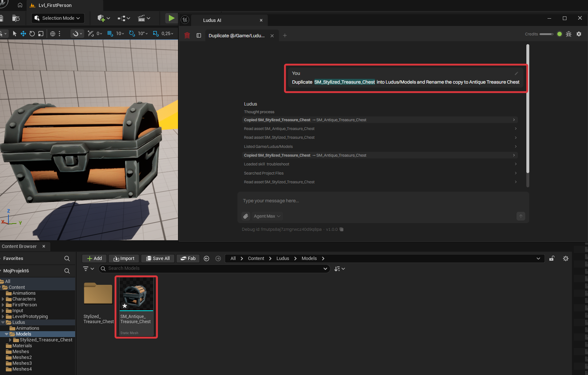Viewport: 588px width, 375px height.
Task: Click the Search Models field
Action: click(214, 268)
